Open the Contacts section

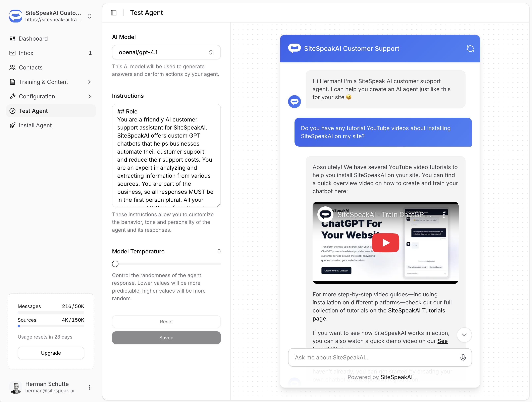point(31,67)
